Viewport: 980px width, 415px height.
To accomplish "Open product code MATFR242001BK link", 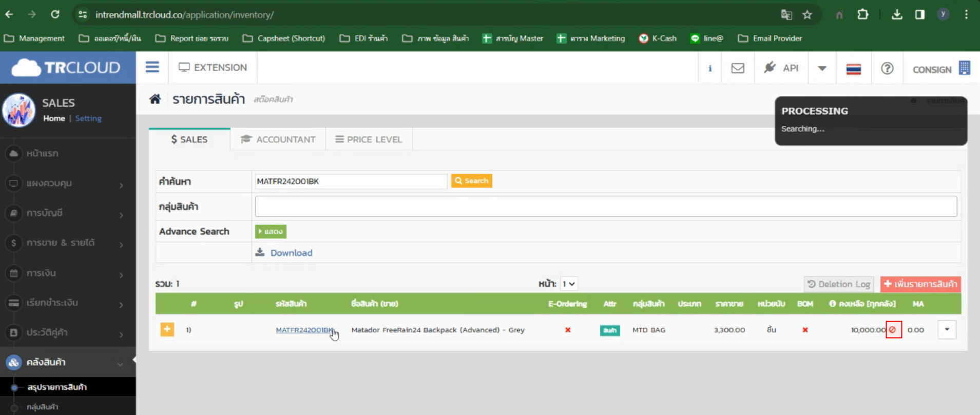I will click(304, 330).
